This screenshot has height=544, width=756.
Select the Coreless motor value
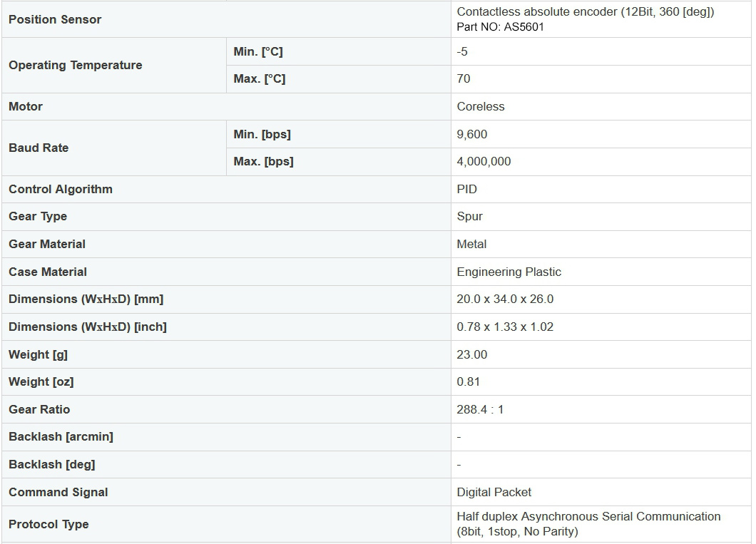click(x=481, y=106)
